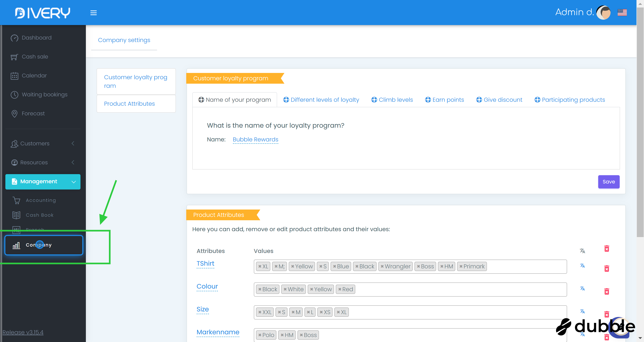Viewport: 644px width, 342px height.
Task: Edit the Bubble Rewards program name
Action: pos(255,139)
